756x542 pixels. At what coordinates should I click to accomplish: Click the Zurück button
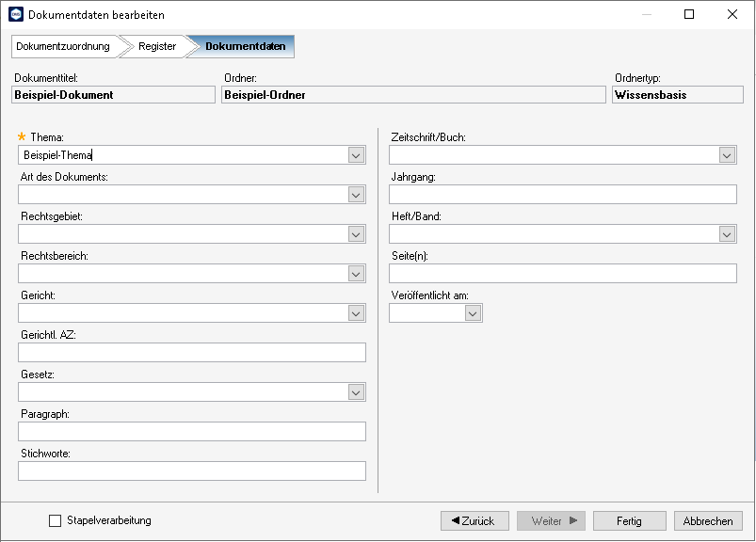(x=475, y=520)
